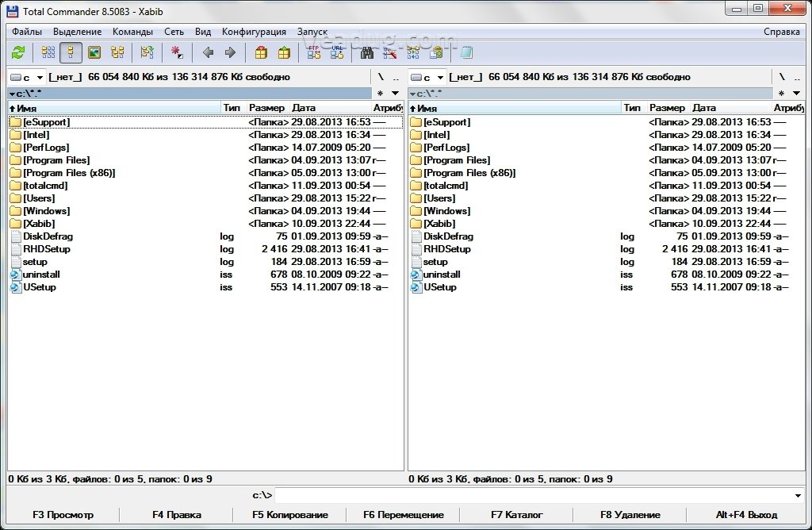Select the [Program Files] folder in right panel
Screen dimensions: 812x530
coord(455,160)
